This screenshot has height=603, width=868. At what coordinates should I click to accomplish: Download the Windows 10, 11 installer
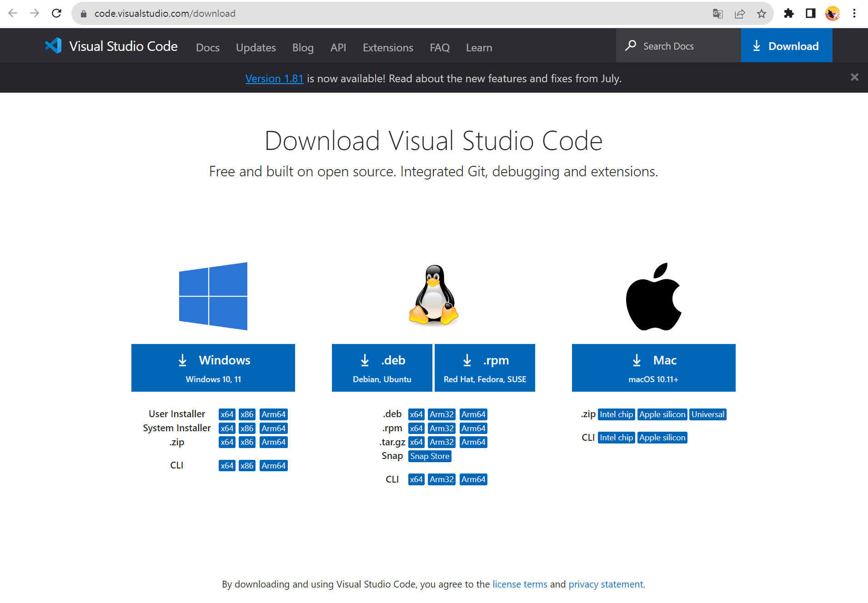coord(213,368)
